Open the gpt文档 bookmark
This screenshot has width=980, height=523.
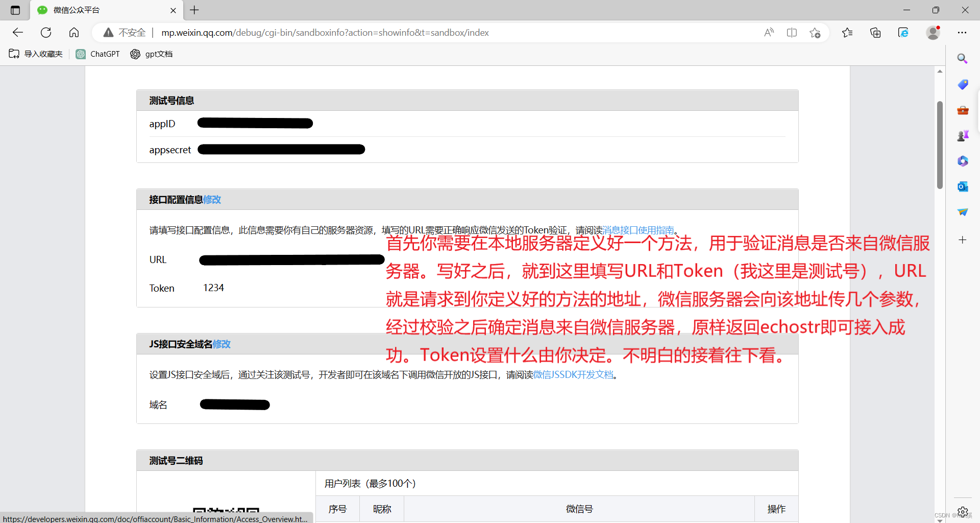pyautogui.click(x=151, y=54)
